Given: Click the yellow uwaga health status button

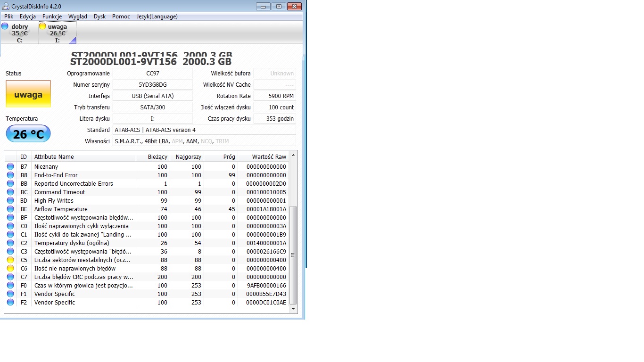Looking at the screenshot, I should click(28, 94).
